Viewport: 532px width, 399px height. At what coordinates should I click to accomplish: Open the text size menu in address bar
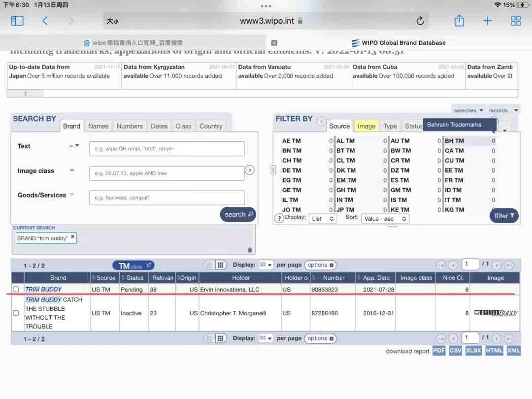[x=113, y=21]
